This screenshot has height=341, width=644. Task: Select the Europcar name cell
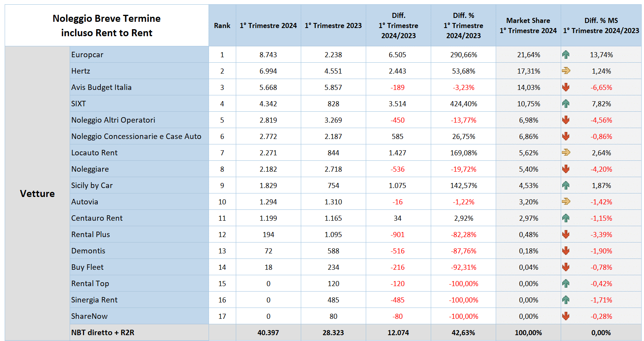click(x=139, y=55)
